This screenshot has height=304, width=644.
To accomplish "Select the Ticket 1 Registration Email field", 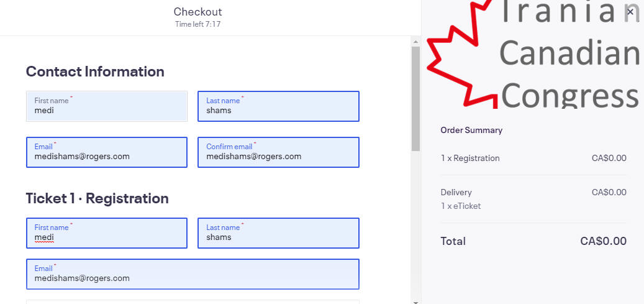I will [x=193, y=274].
